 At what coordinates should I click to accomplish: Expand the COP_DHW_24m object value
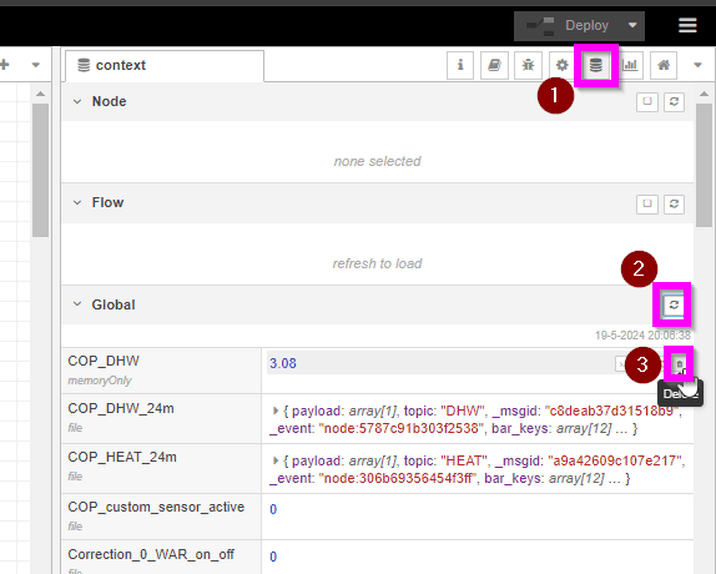[x=275, y=411]
